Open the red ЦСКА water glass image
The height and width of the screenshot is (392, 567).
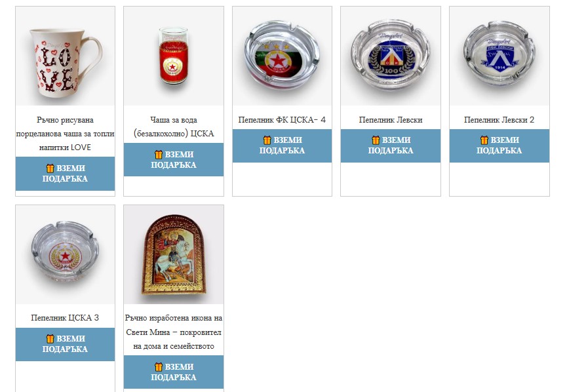[x=174, y=56]
